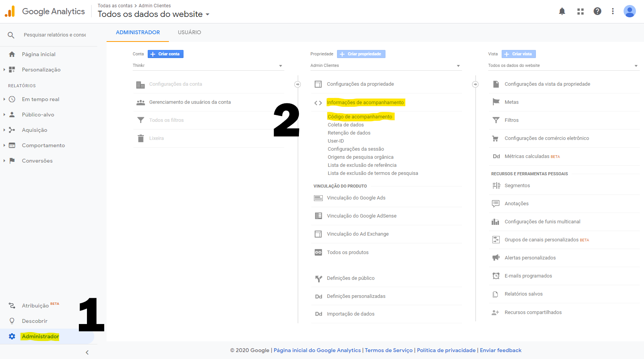Expand the Em tempo real reports arrow
This screenshot has width=644, height=359.
click(x=4, y=99)
